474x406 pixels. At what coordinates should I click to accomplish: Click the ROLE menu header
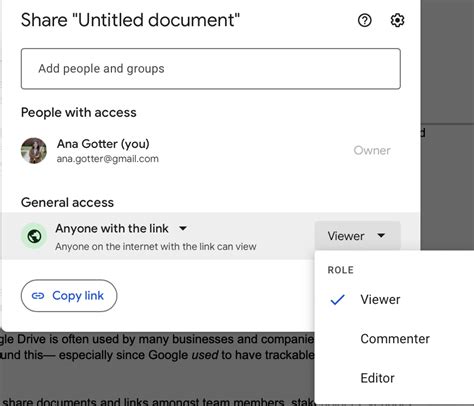(x=341, y=270)
